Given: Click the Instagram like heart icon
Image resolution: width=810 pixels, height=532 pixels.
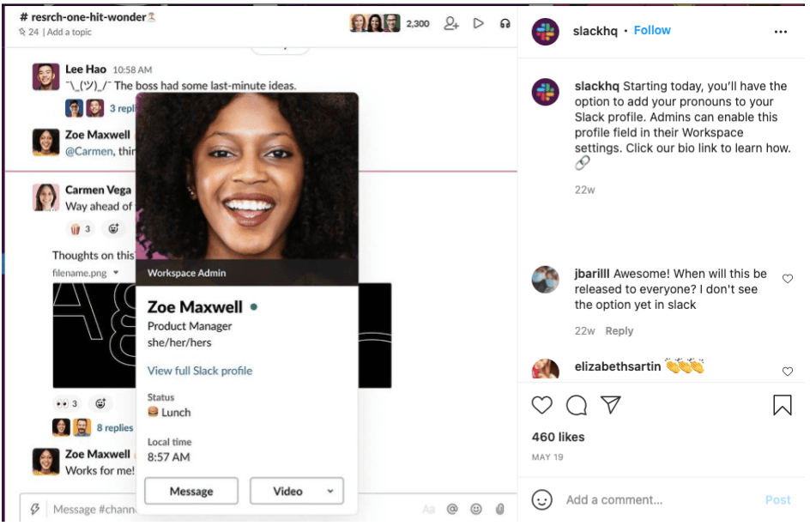Looking at the screenshot, I should coord(542,405).
